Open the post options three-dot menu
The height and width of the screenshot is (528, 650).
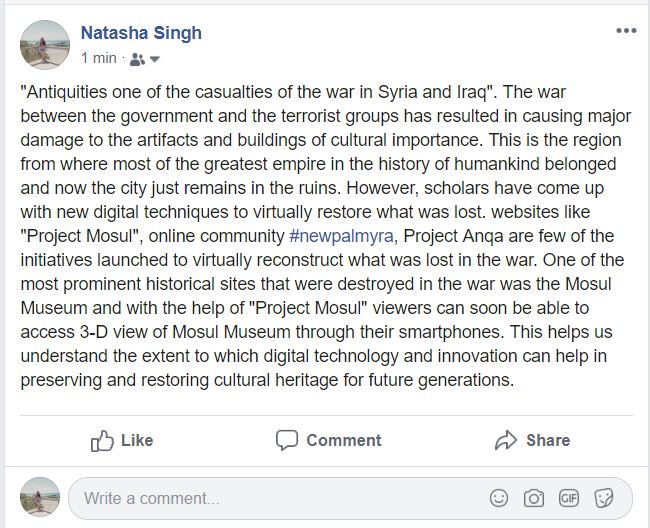tap(626, 31)
